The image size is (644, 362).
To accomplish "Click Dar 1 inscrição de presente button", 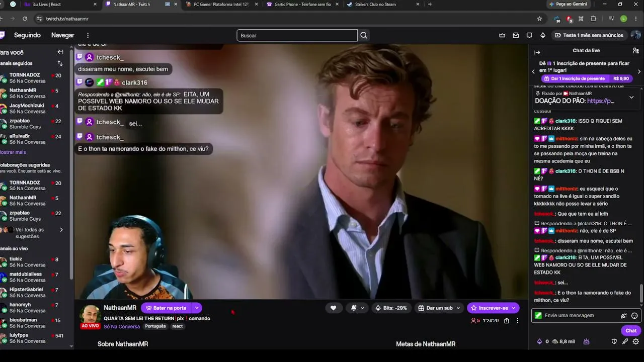I will click(x=586, y=78).
